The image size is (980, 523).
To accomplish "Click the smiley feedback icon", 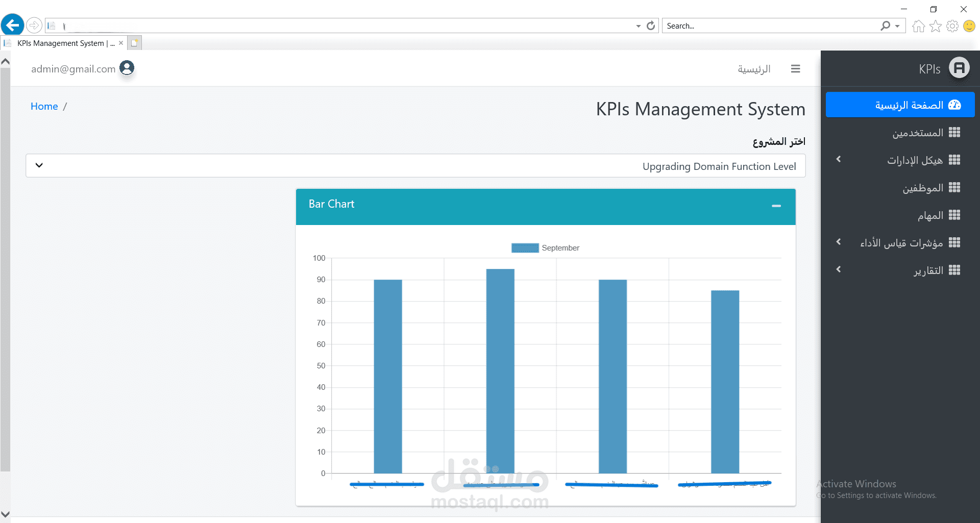I will pyautogui.click(x=969, y=26).
